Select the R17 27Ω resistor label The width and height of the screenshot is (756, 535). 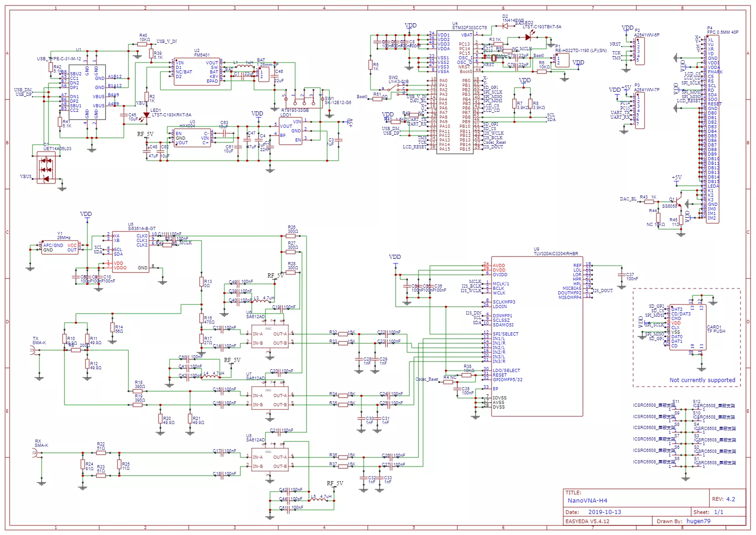(208, 341)
